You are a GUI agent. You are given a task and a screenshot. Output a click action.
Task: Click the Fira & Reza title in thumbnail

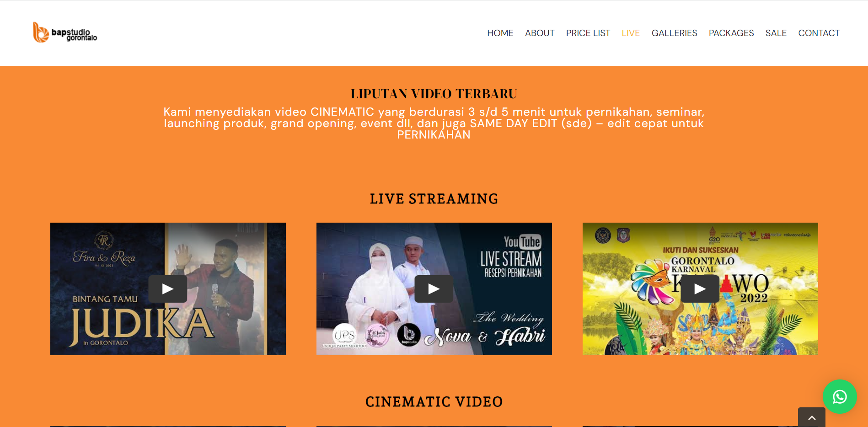point(104,257)
